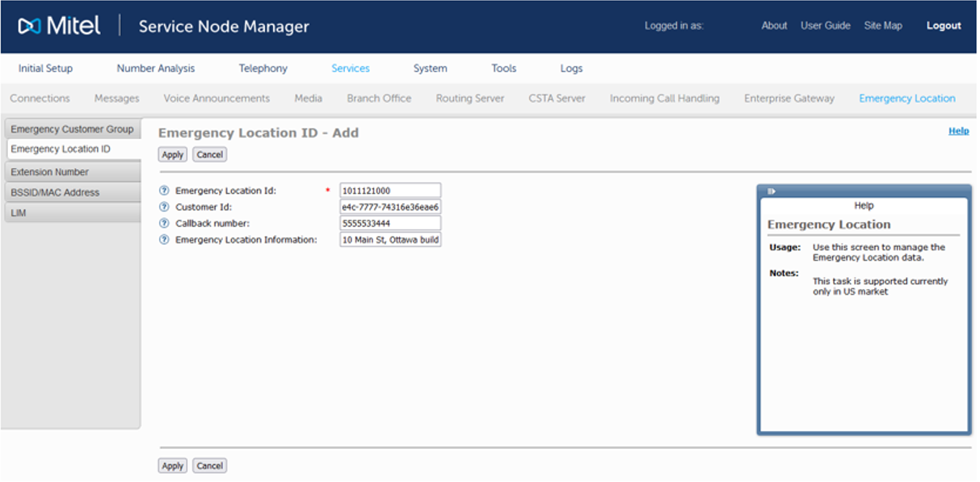Click the Logout link
980x482 pixels.
pos(943,26)
